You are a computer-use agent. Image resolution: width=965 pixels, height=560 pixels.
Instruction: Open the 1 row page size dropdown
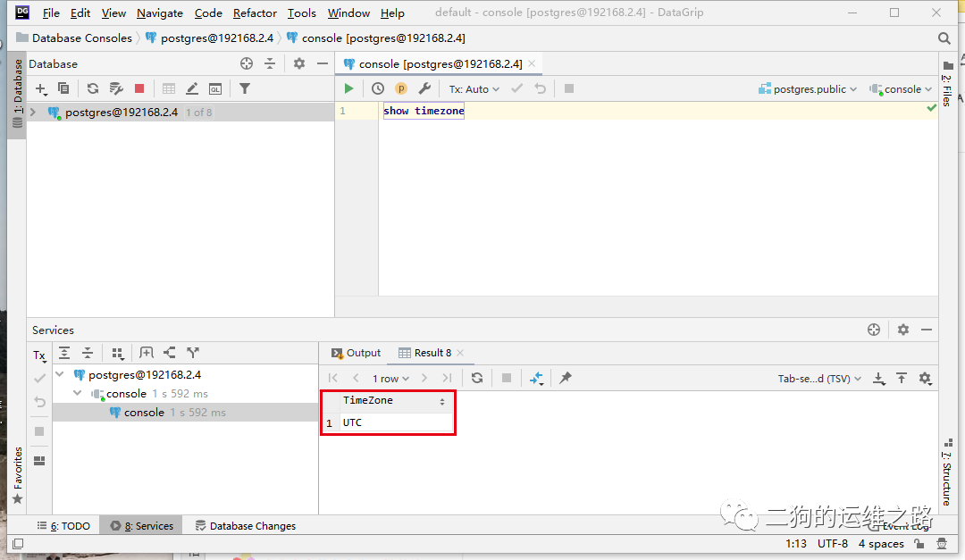click(x=390, y=378)
